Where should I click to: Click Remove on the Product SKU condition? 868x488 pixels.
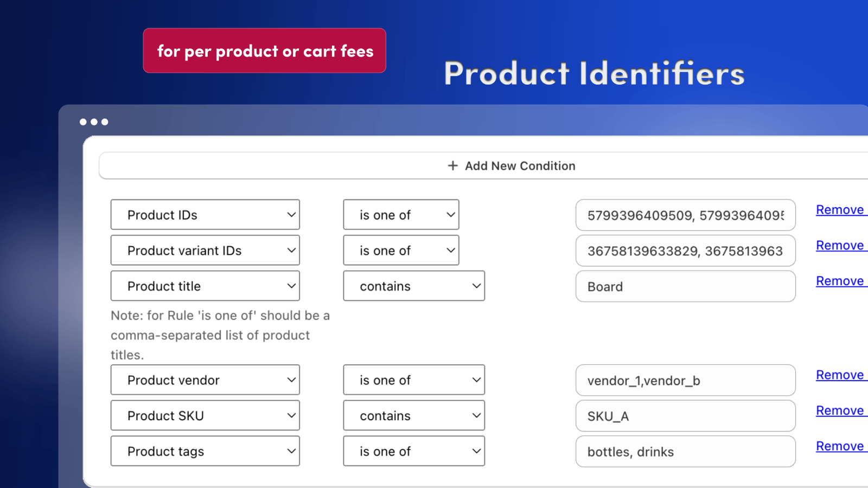(840, 410)
